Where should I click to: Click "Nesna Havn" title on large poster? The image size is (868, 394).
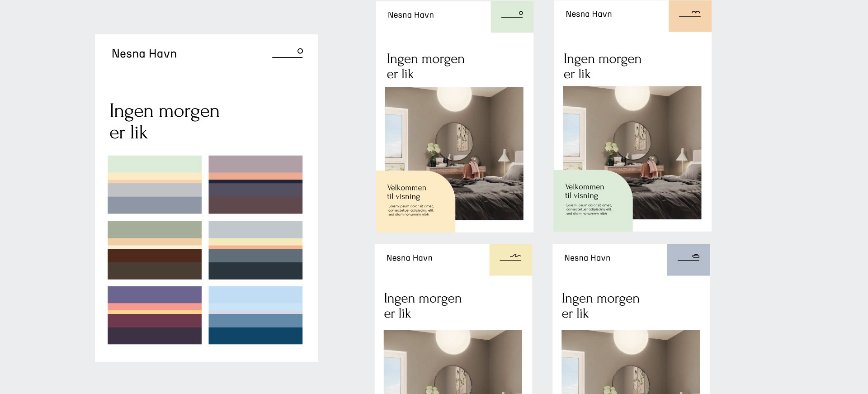[x=144, y=54]
